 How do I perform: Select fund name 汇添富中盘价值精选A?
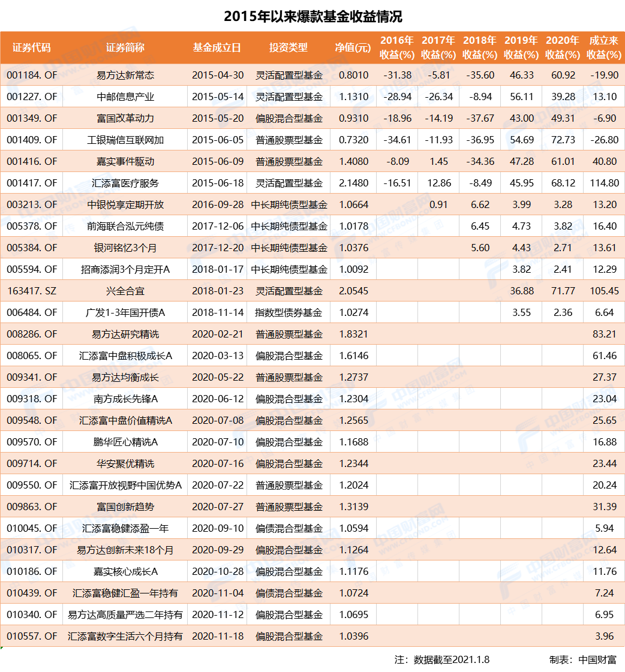125,420
